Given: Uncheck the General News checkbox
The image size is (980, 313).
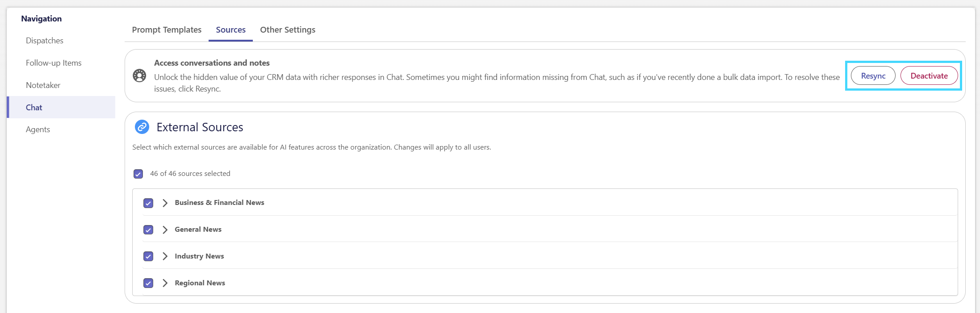Looking at the screenshot, I should point(148,230).
